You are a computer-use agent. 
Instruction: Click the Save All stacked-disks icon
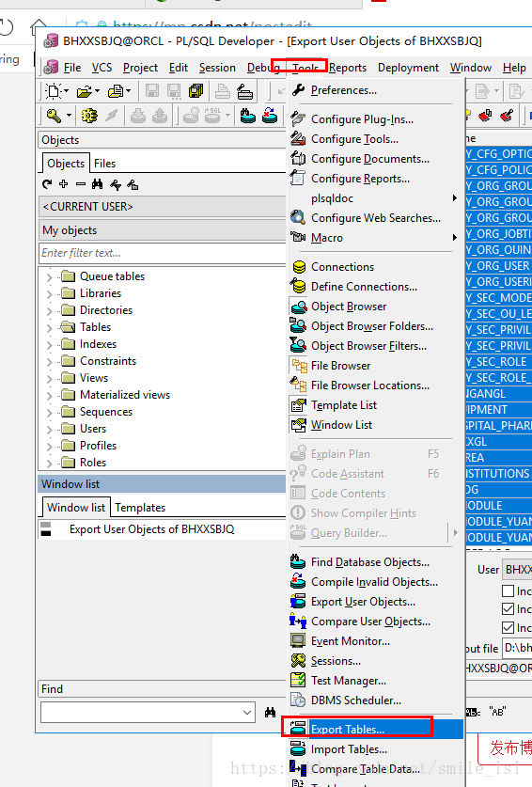[x=196, y=91]
